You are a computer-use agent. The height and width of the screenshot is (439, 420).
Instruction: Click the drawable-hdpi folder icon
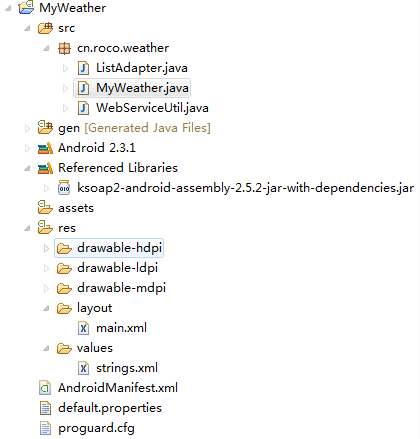tap(64, 248)
